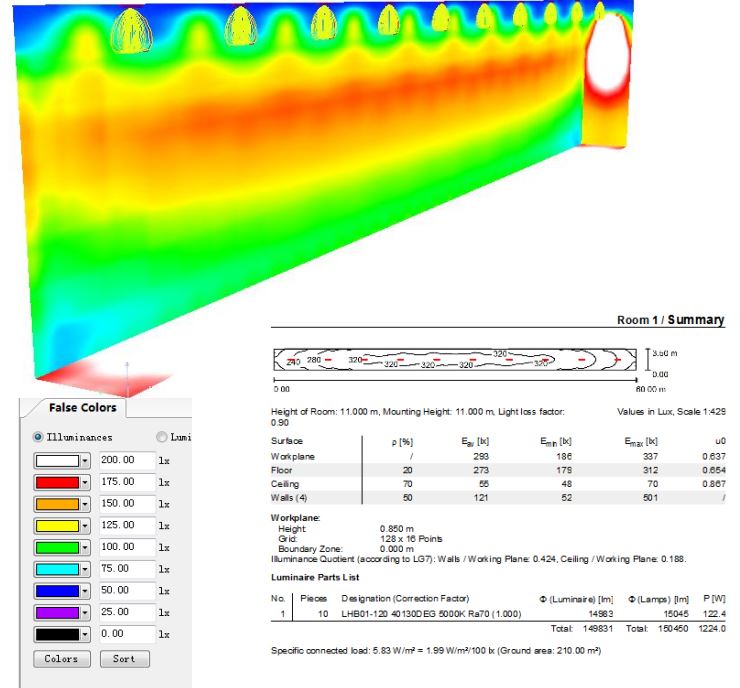Focus the 0.00 lx value field
740x688 pixels.
click(x=125, y=634)
